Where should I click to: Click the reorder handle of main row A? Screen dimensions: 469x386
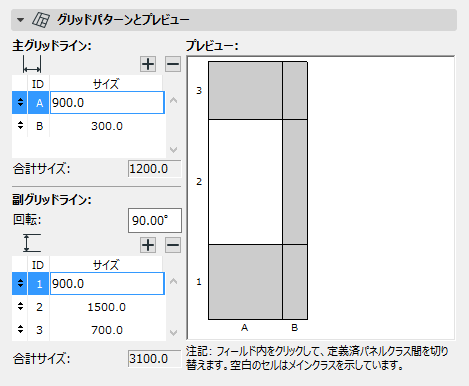click(x=20, y=102)
